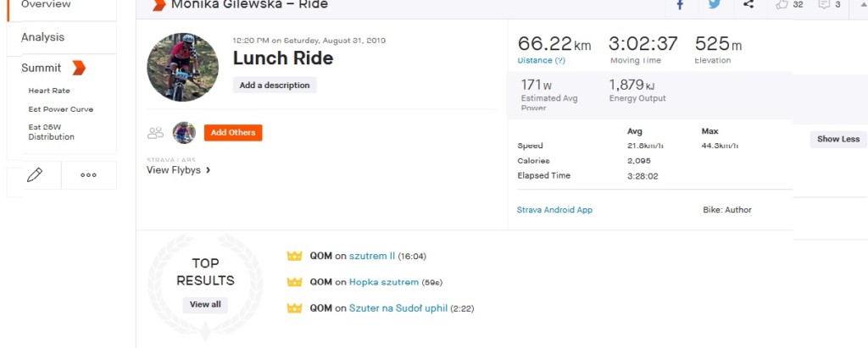Give kudos with the thumbs-up icon
Viewport: 868px width, 348px height.
pos(782,5)
